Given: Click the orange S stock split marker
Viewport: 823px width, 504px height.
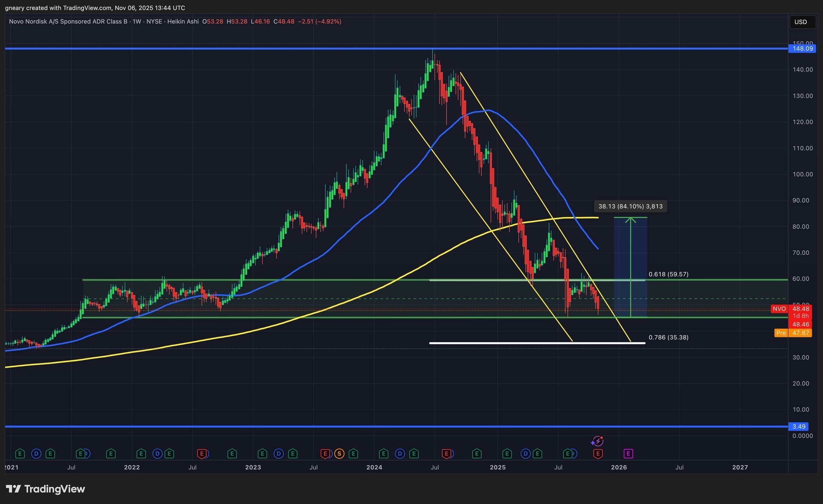Looking at the screenshot, I should 339,454.
